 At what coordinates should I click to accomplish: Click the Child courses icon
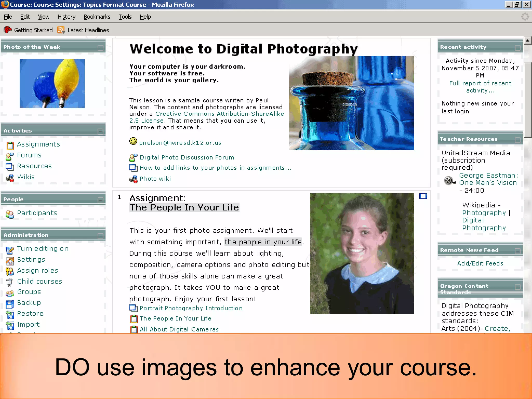pos(10,282)
